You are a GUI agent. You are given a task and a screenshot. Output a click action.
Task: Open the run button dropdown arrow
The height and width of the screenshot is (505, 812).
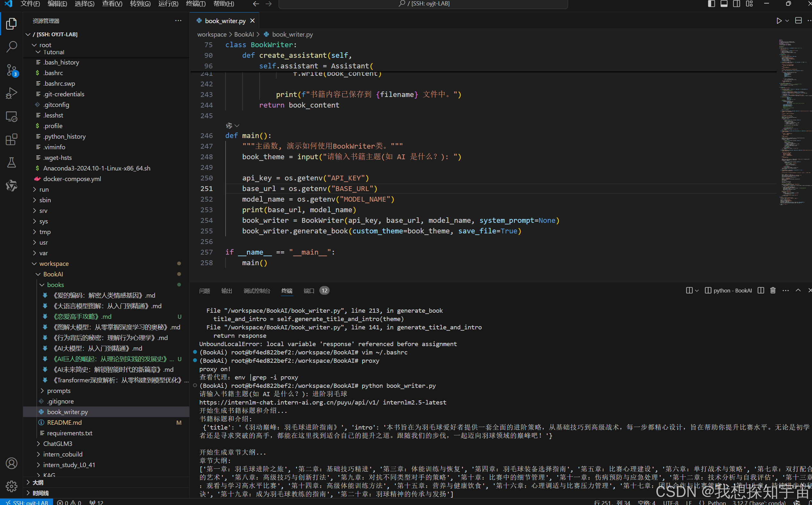pyautogui.click(x=787, y=21)
